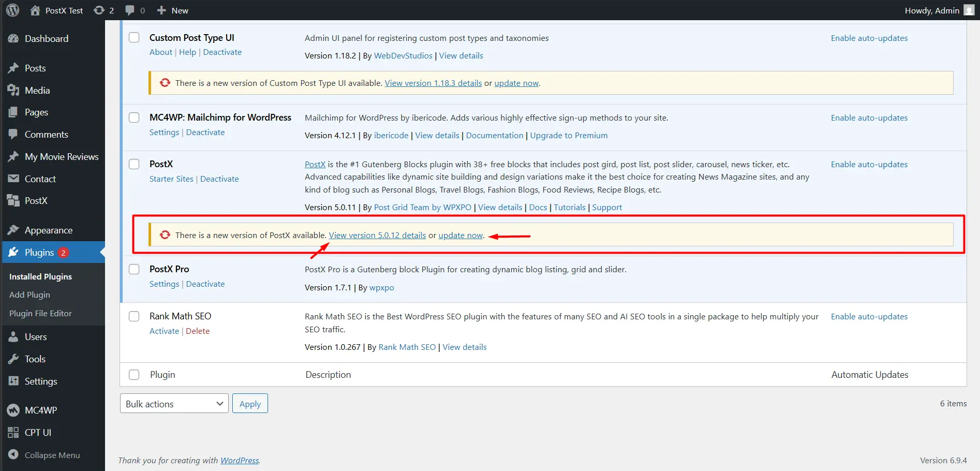Select Installed Plugins in the sidebar
This screenshot has width=980, height=471.
(40, 276)
